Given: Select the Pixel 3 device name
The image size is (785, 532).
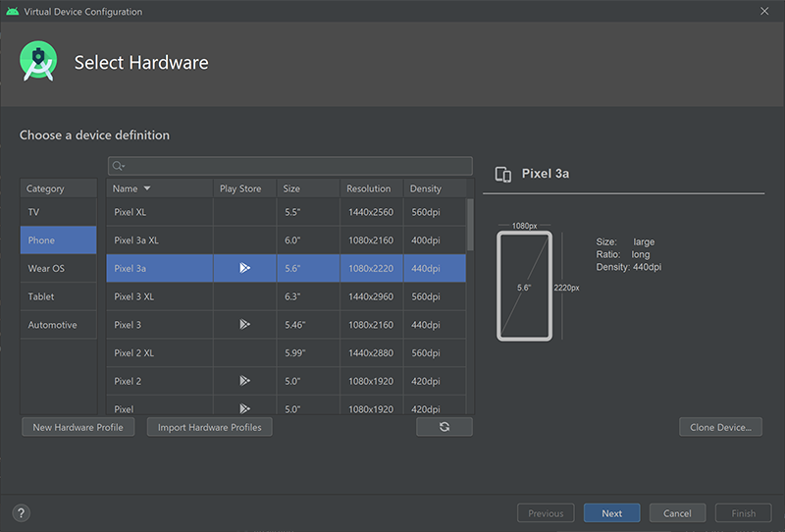Looking at the screenshot, I should click(128, 325).
